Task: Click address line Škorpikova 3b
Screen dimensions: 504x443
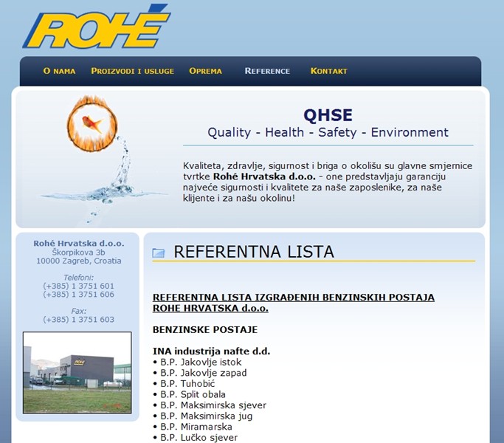Action: coord(78,253)
